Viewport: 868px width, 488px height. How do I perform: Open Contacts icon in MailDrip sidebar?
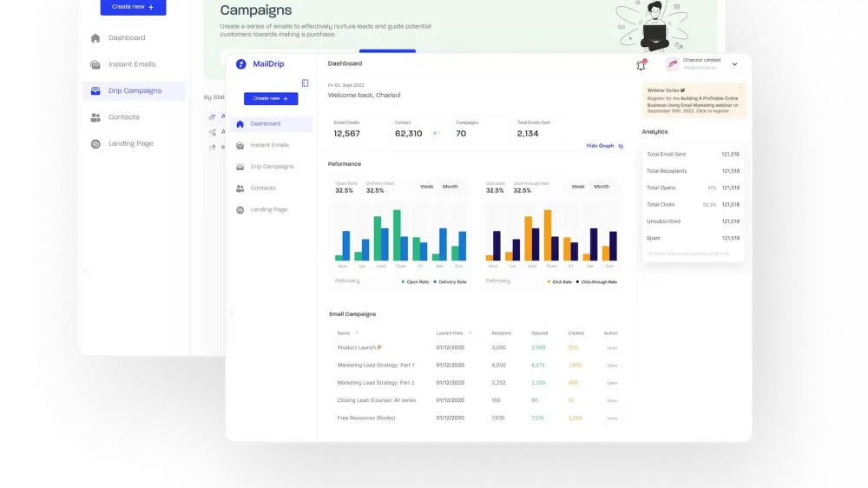[x=240, y=188]
